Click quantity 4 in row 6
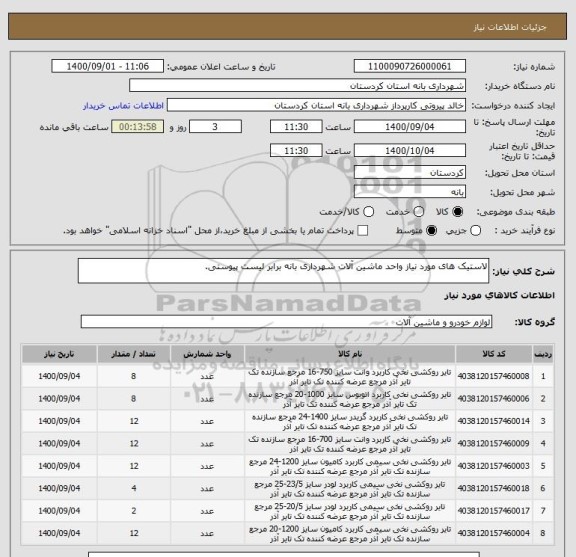576x557 pixels. [x=134, y=488]
